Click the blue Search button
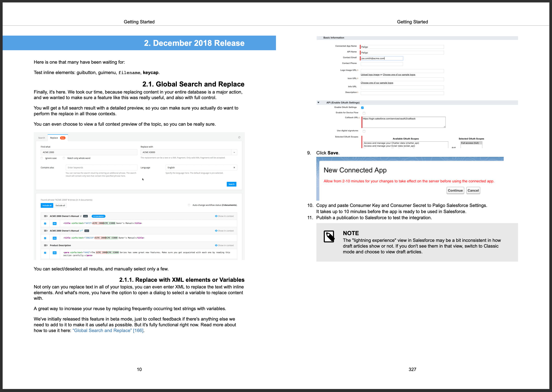 pyautogui.click(x=231, y=184)
